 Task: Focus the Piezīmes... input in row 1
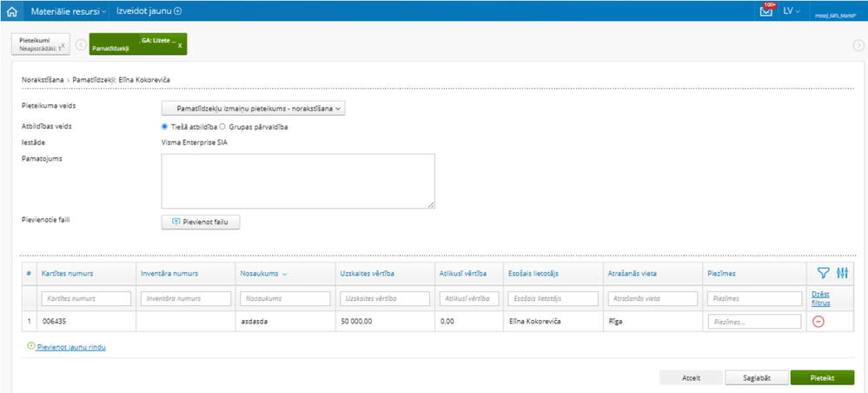[755, 322]
